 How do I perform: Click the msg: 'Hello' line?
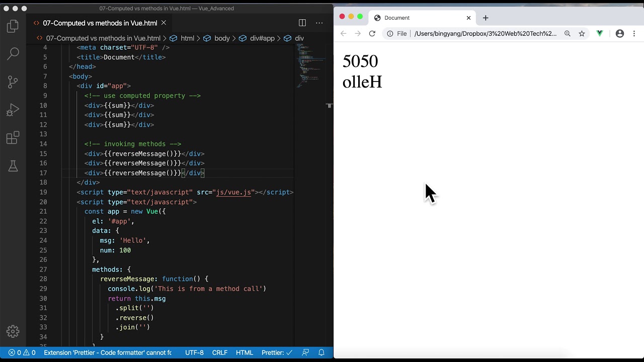125,240
